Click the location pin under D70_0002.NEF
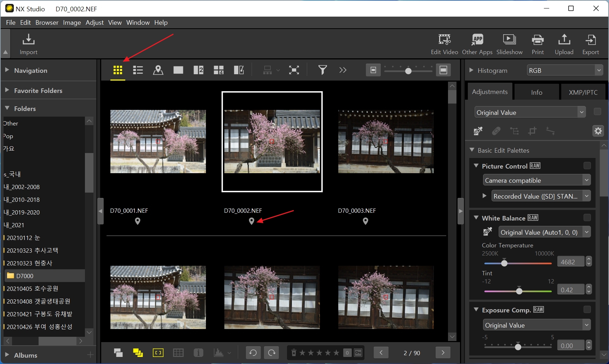609x364 pixels. pyautogui.click(x=252, y=221)
